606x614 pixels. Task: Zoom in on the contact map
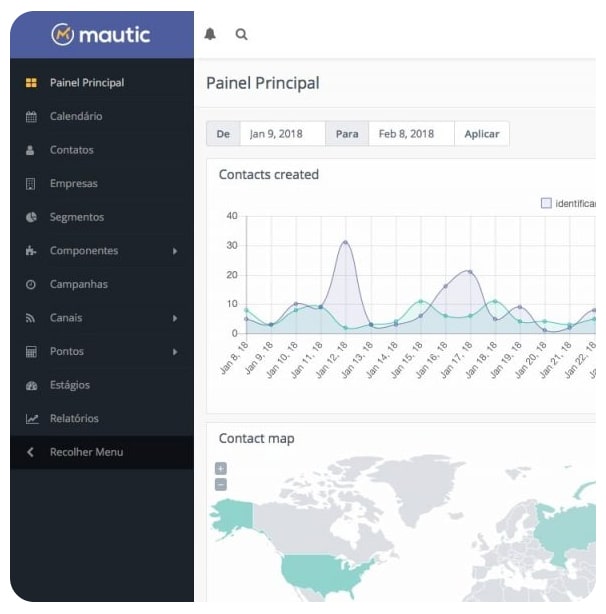(221, 468)
